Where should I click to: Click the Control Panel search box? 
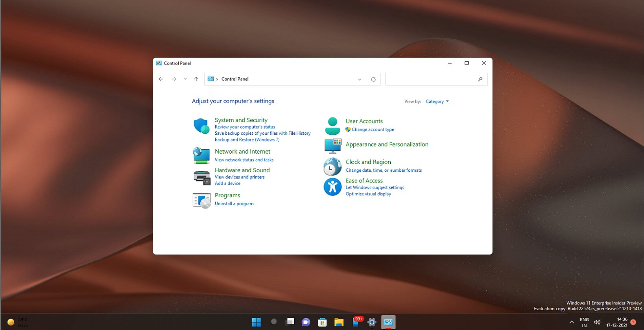[431, 79]
